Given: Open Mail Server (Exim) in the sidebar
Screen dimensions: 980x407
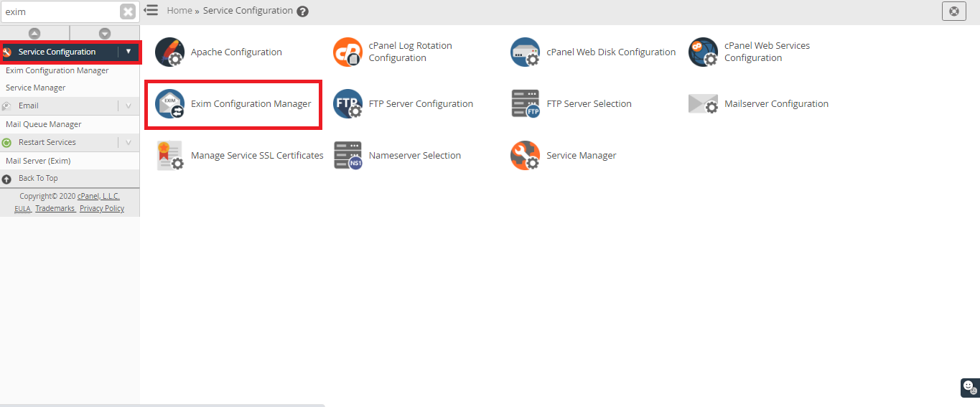Looking at the screenshot, I should (38, 161).
